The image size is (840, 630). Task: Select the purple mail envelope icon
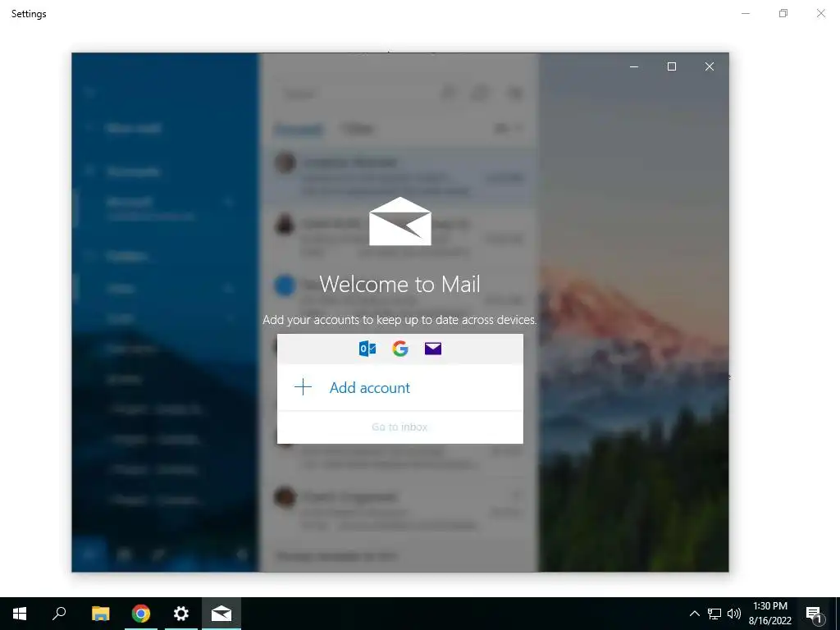[x=433, y=349]
